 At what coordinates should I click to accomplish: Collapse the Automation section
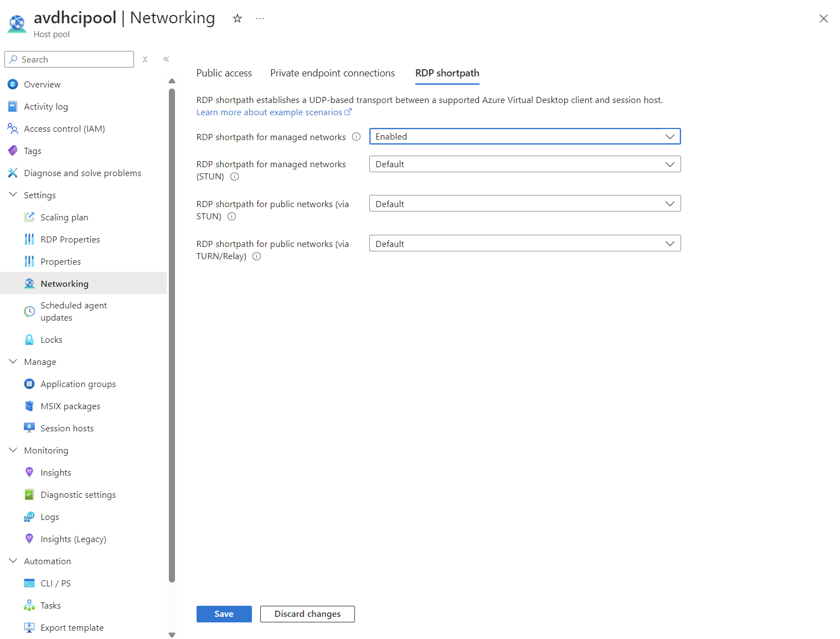coord(13,561)
